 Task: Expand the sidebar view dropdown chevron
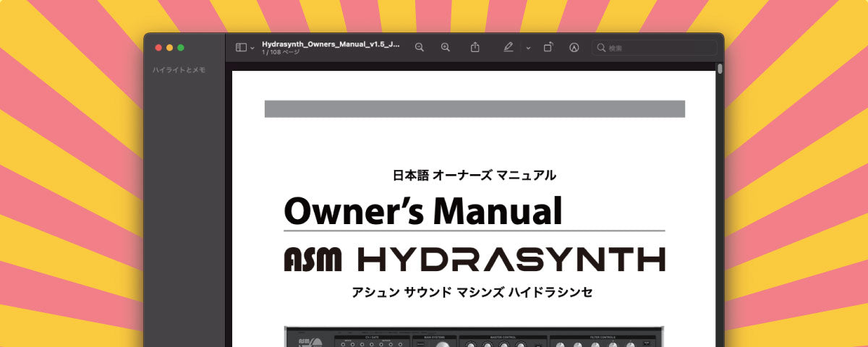click(x=252, y=48)
